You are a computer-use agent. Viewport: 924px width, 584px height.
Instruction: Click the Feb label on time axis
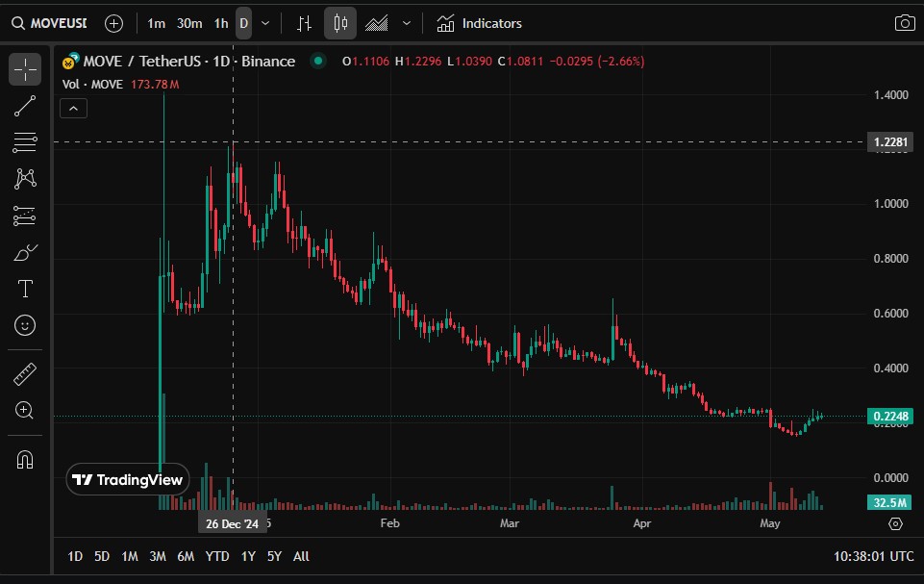click(390, 523)
